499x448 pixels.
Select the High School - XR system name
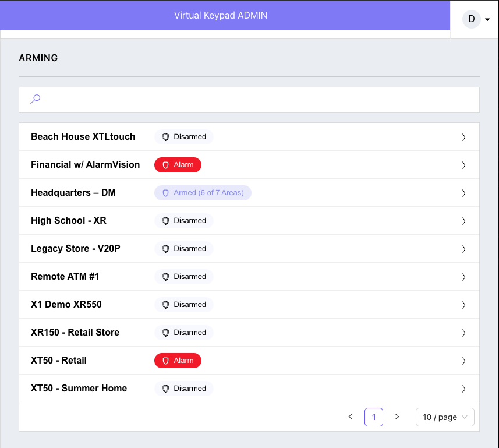69,221
